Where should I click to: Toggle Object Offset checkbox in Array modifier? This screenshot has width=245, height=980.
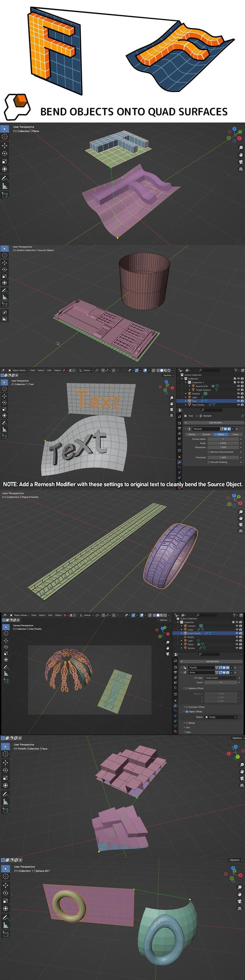click(187, 711)
